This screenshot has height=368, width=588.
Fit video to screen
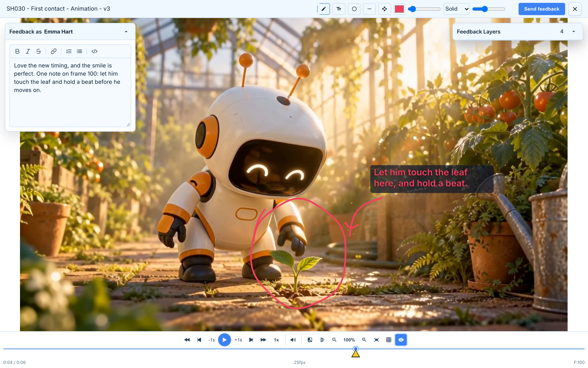coord(376,340)
